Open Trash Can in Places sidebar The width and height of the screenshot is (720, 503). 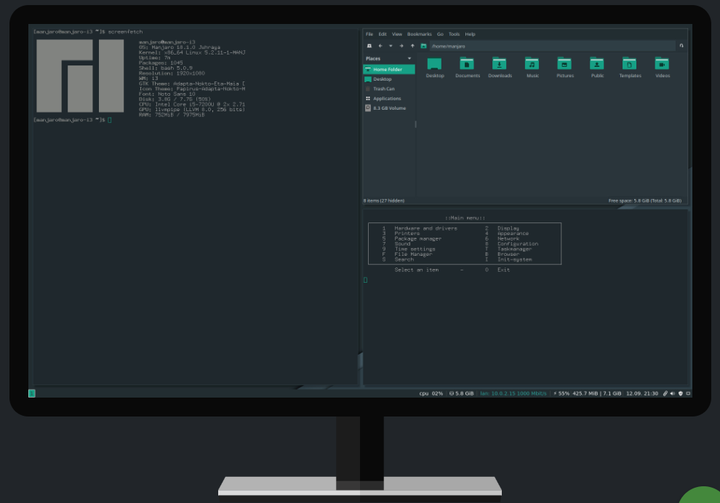[x=389, y=89]
